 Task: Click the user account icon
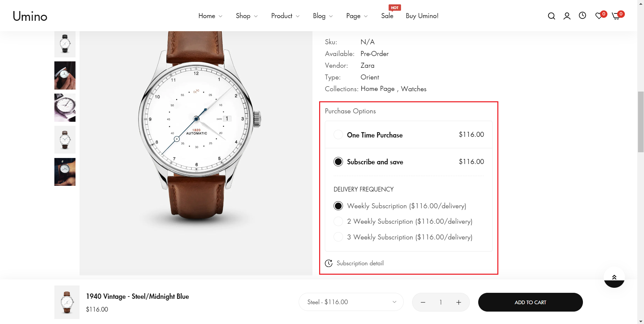point(567,16)
